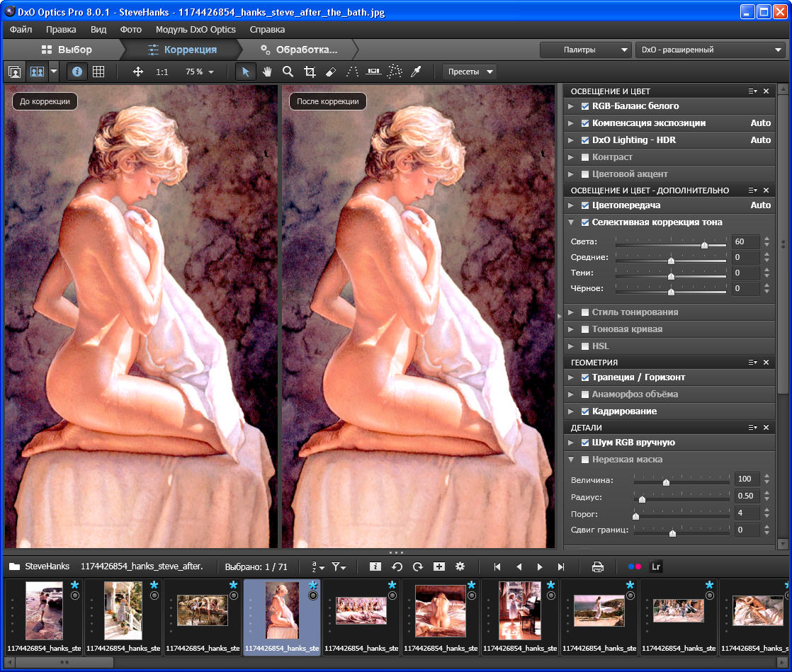This screenshot has width=792, height=672.
Task: Open the Модуль DxO Optics menu
Action: 195,30
